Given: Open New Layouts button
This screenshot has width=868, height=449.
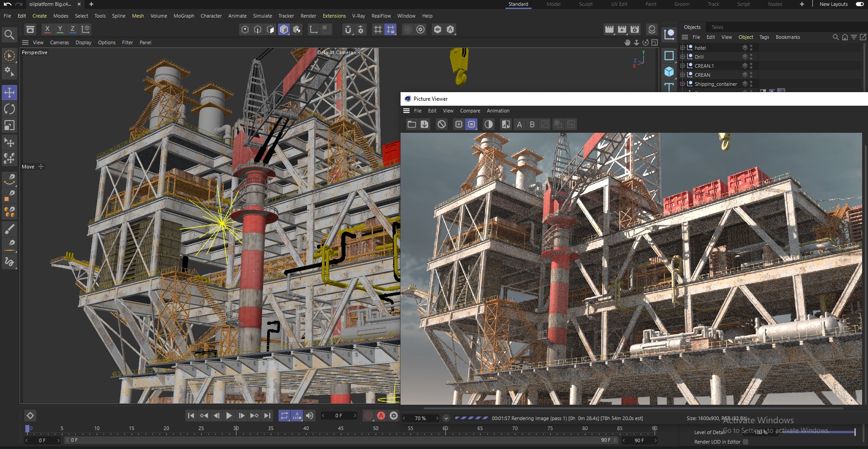Looking at the screenshot, I should click(x=834, y=4).
